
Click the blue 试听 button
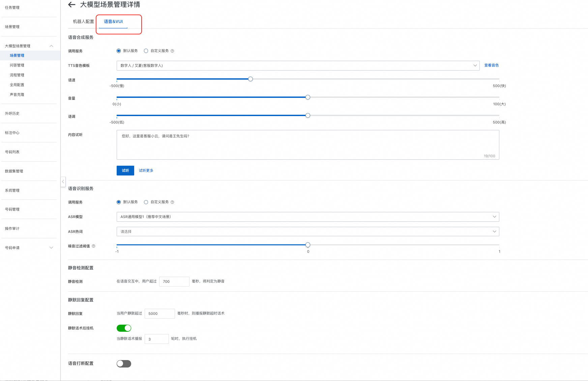[x=125, y=170]
